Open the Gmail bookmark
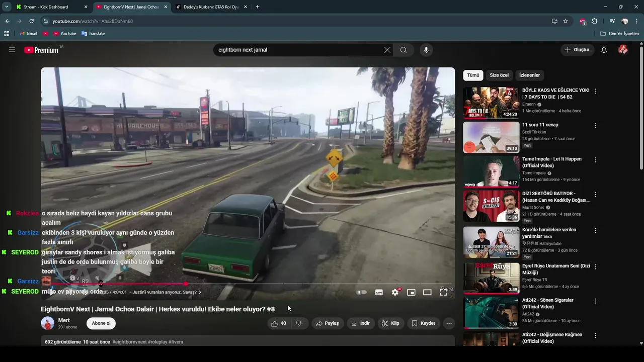 click(28, 33)
